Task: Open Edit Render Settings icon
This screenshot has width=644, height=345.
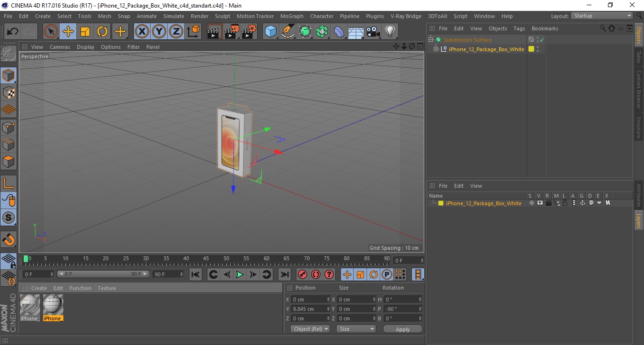Action: pos(249,32)
